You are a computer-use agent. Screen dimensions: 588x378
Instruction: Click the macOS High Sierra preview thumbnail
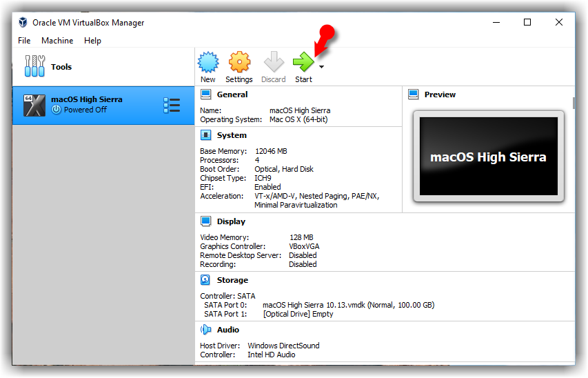tap(489, 156)
